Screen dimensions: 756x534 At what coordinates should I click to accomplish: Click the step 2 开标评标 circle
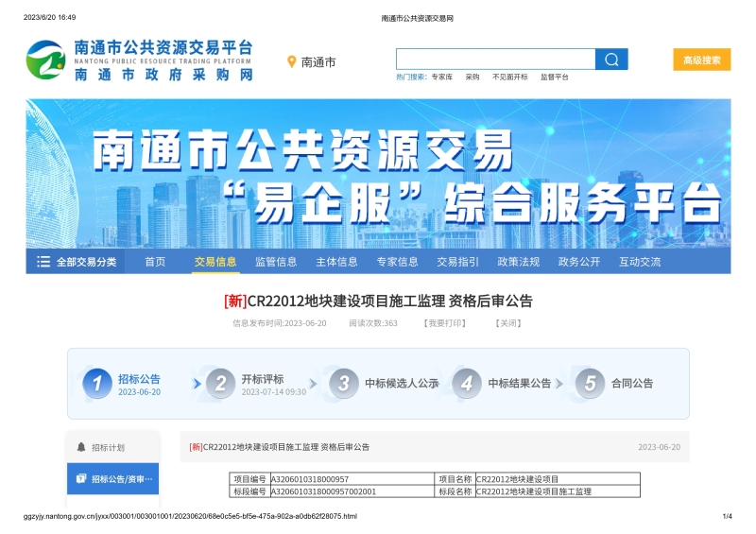(x=220, y=383)
